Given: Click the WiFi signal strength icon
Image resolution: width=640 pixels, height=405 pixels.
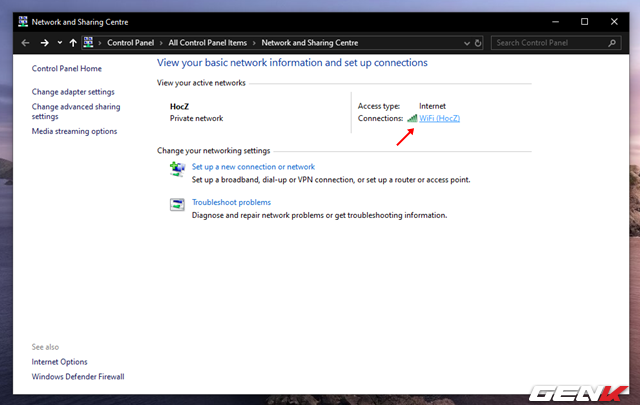Looking at the screenshot, I should point(412,118).
